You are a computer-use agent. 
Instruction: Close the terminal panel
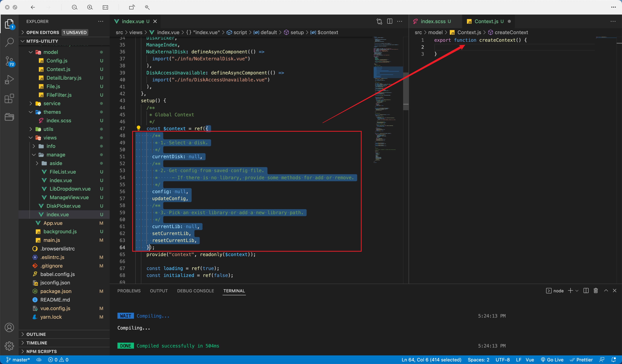pos(615,291)
